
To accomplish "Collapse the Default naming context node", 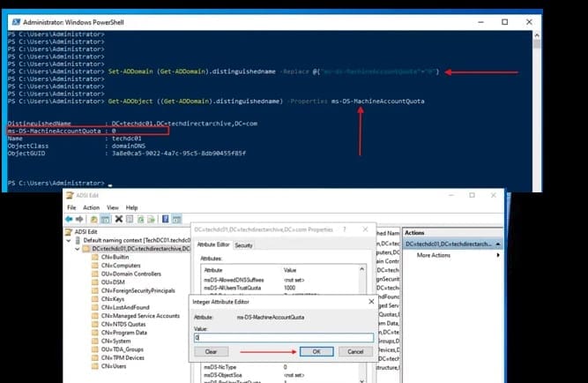I will click(x=70, y=240).
